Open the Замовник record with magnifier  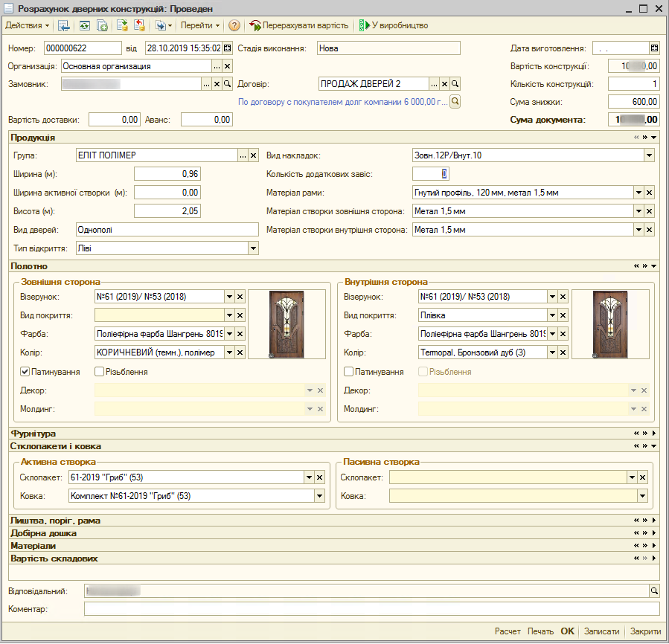(x=228, y=84)
